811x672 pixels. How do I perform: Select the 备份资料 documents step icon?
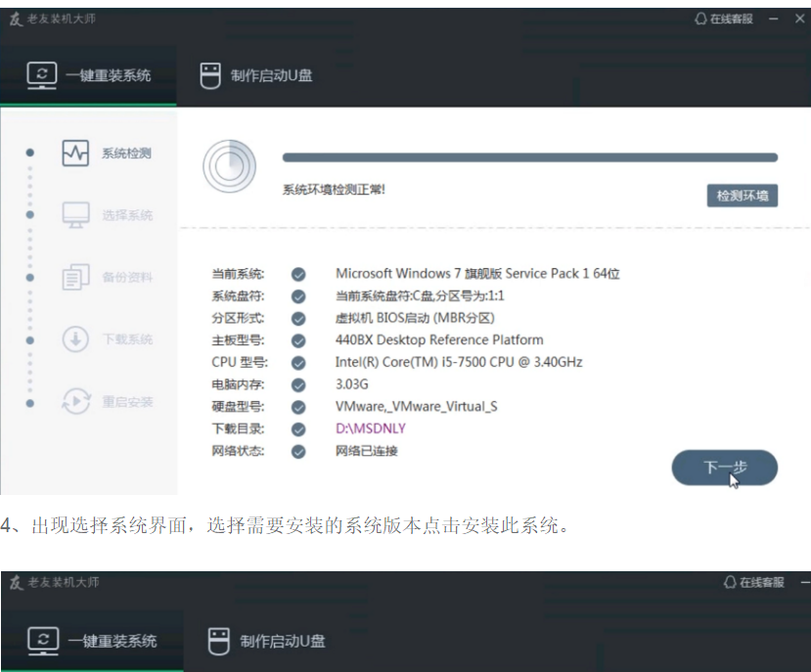pyautogui.click(x=75, y=277)
